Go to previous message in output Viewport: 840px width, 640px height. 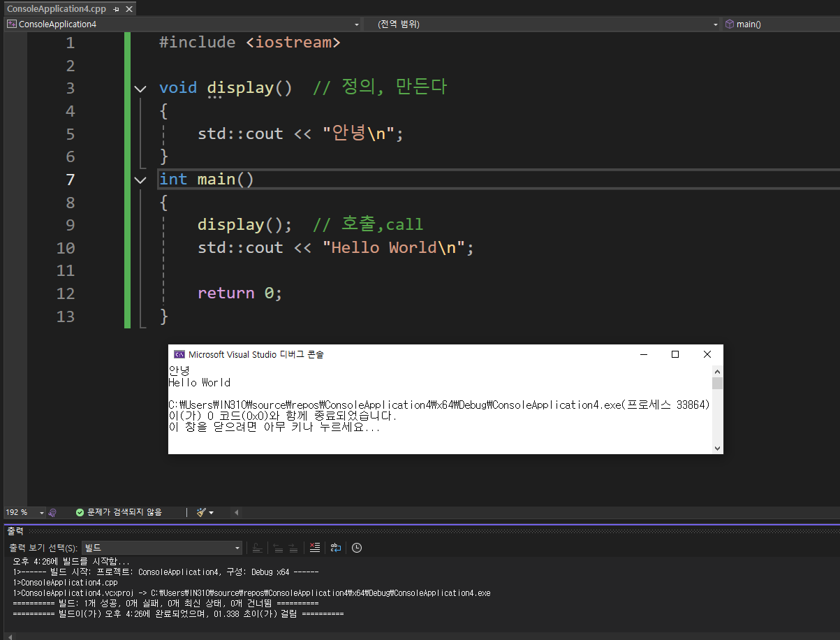point(278,548)
